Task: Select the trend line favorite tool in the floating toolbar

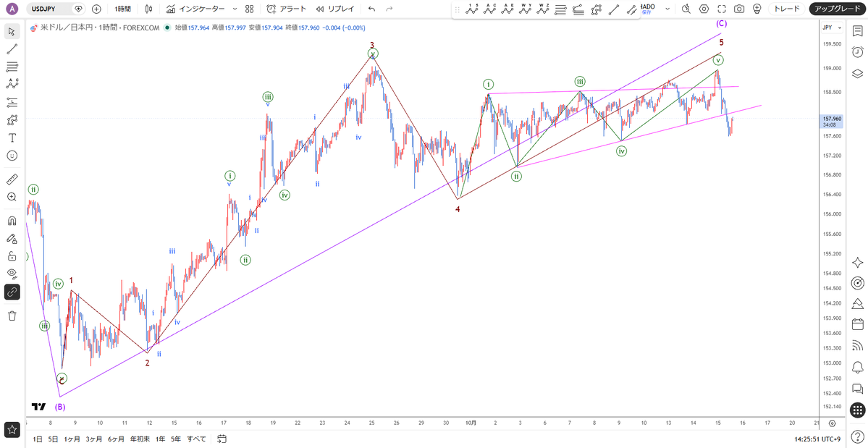Action: (614, 9)
